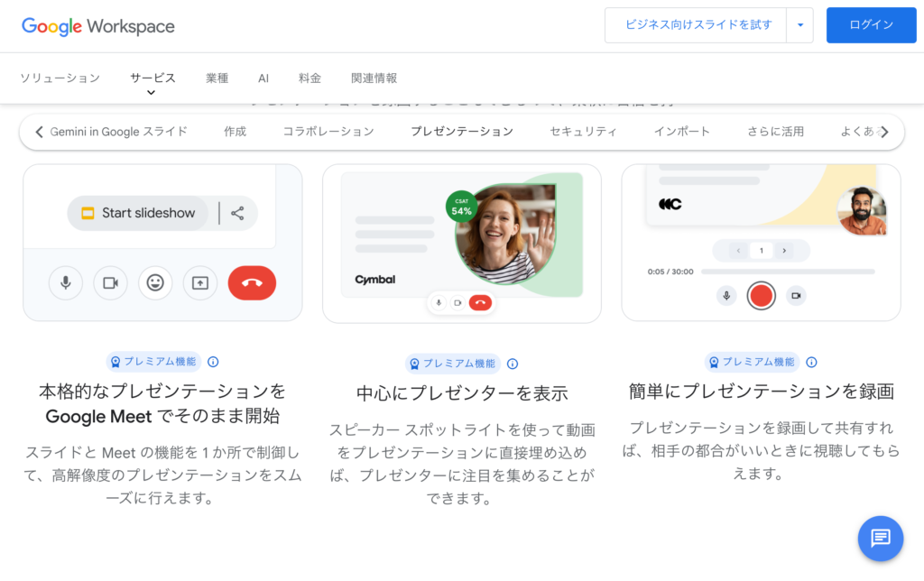This screenshot has height=581, width=924.
Task: Click next slide arrow in recording card
Action: coord(784,251)
